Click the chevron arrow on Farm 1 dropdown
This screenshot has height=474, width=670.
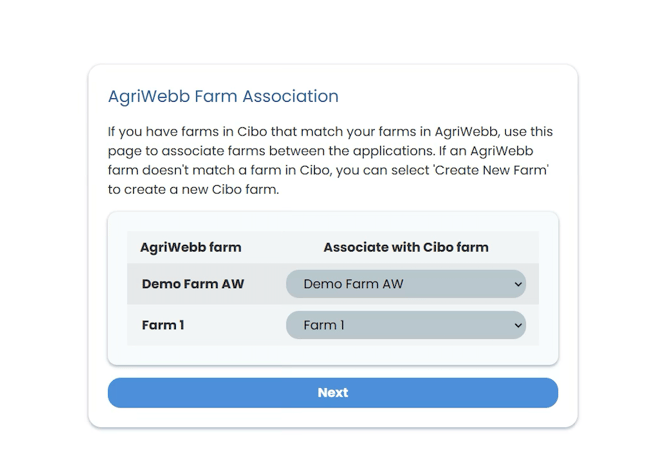click(x=518, y=325)
